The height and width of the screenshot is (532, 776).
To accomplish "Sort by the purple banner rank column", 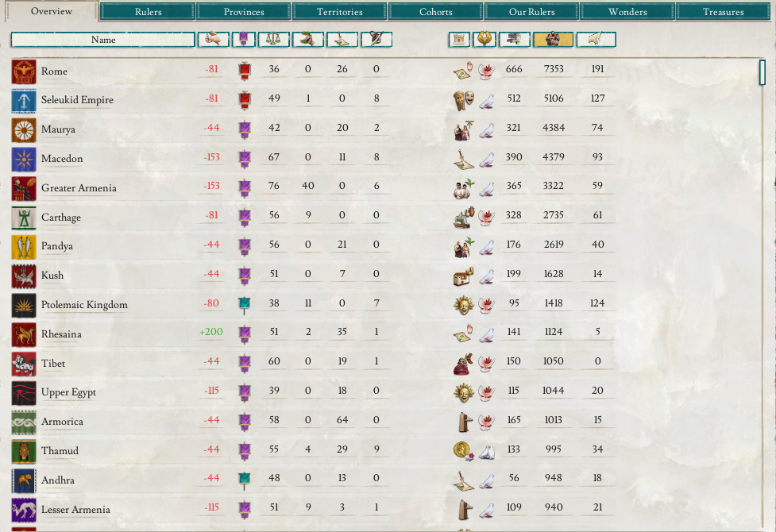I will tap(244, 39).
